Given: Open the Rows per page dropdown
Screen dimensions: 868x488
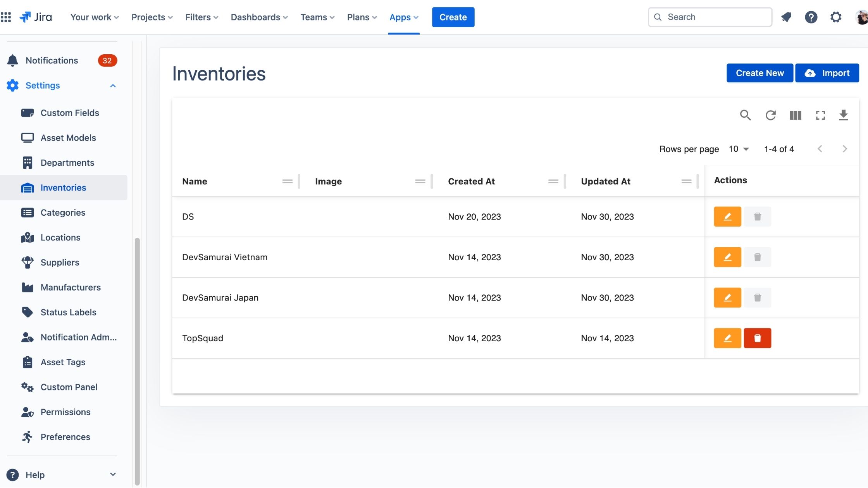Looking at the screenshot, I should pos(739,149).
